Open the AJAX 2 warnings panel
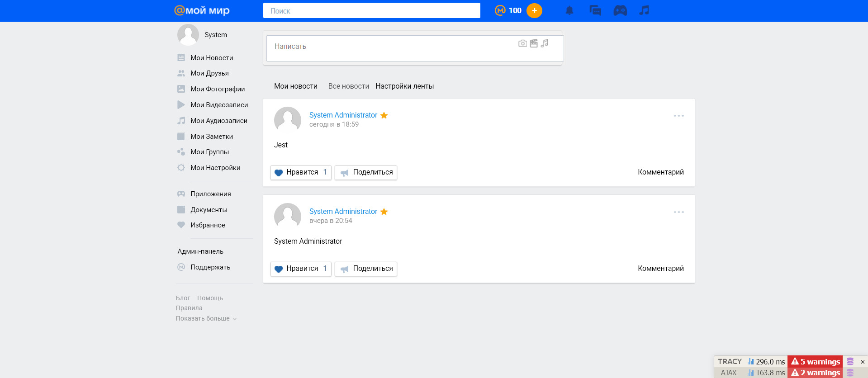The height and width of the screenshot is (378, 868). pos(815,373)
